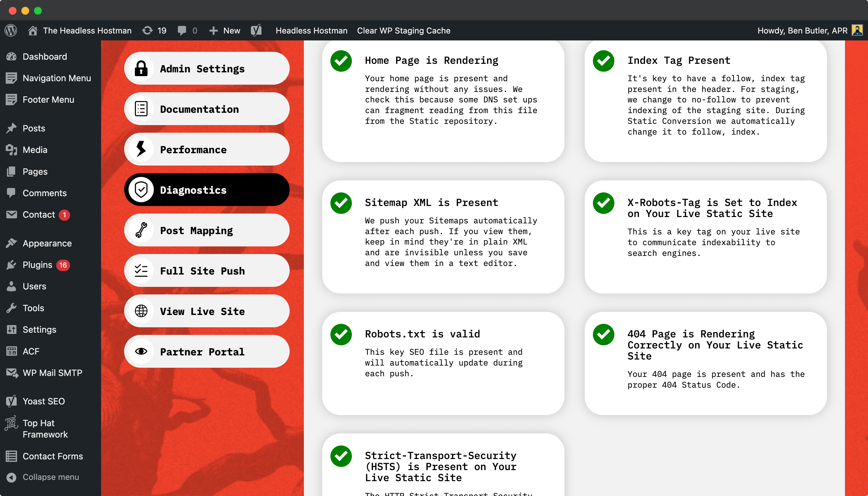
Task: Click the user avatar thumbnail in admin bar
Action: (x=857, y=30)
